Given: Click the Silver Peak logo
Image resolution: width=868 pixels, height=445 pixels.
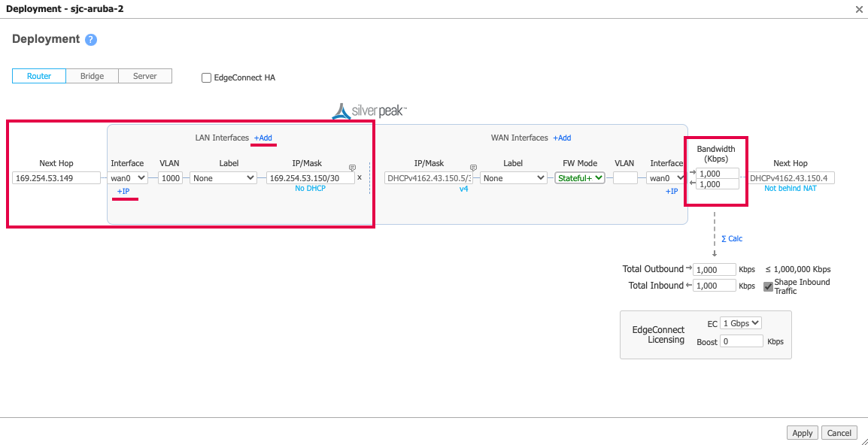Looking at the screenshot, I should [x=369, y=110].
